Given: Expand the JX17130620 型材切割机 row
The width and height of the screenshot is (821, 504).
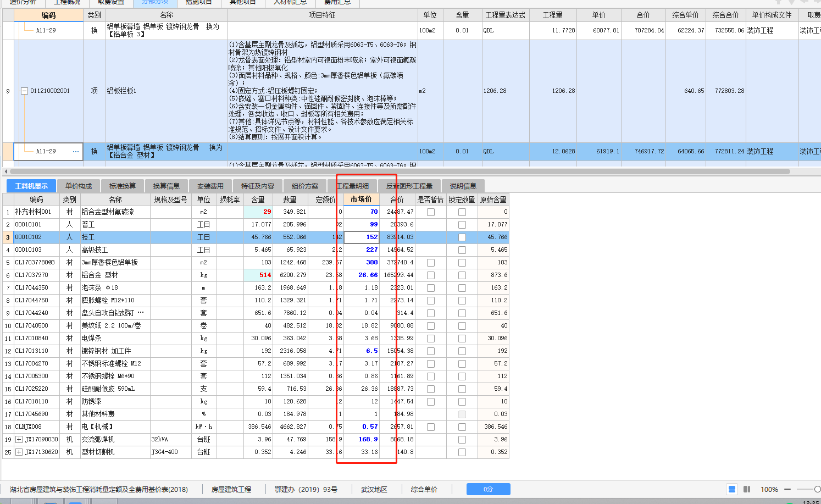Looking at the screenshot, I should (19, 452).
